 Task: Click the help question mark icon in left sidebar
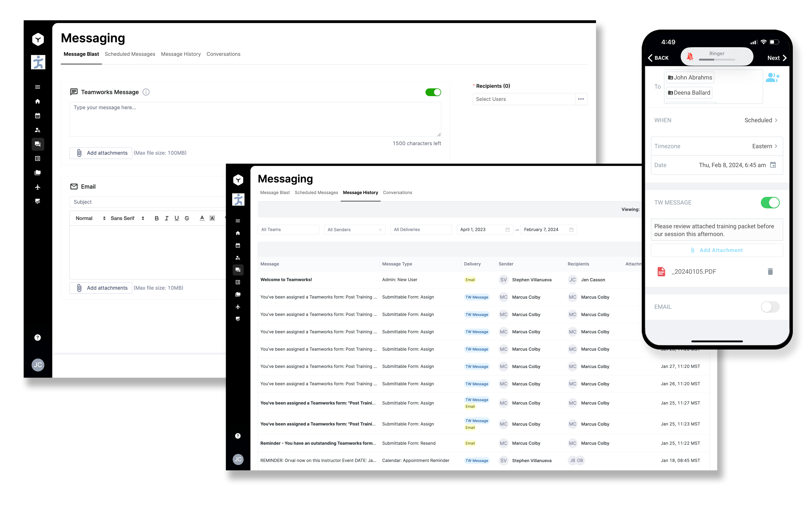click(37, 337)
